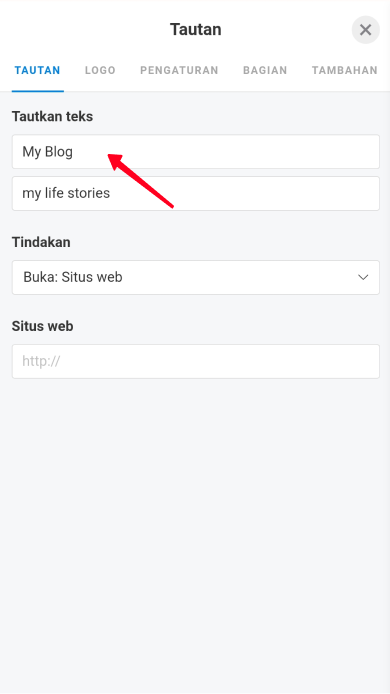Click into the My Blog text field
The height and width of the screenshot is (694, 390).
pyautogui.click(x=196, y=151)
